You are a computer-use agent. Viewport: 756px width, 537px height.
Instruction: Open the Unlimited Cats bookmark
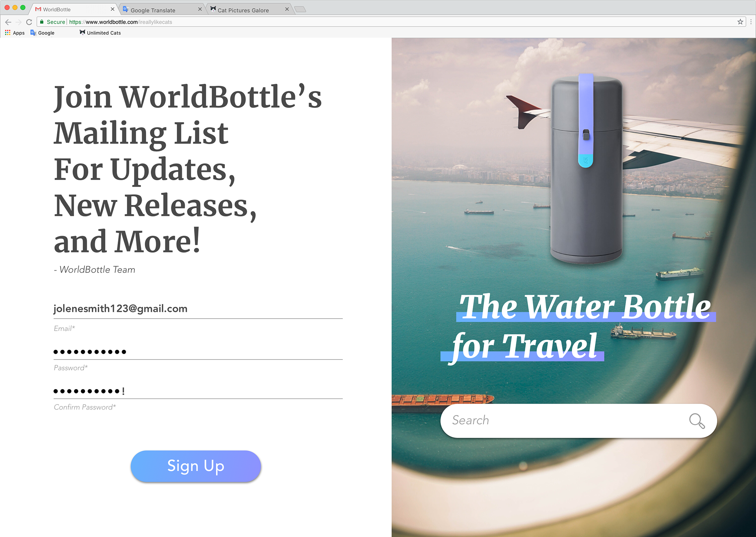point(100,33)
